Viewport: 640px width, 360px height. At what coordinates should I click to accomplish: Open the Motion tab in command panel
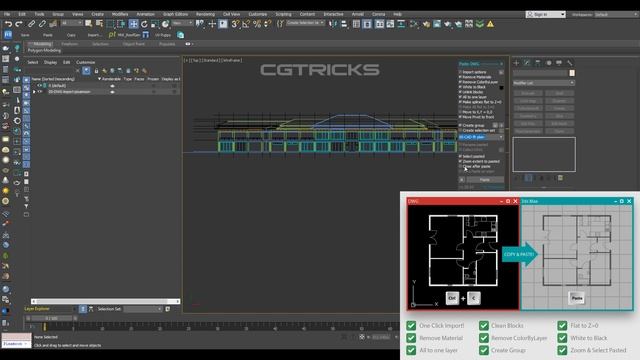[x=548, y=63]
